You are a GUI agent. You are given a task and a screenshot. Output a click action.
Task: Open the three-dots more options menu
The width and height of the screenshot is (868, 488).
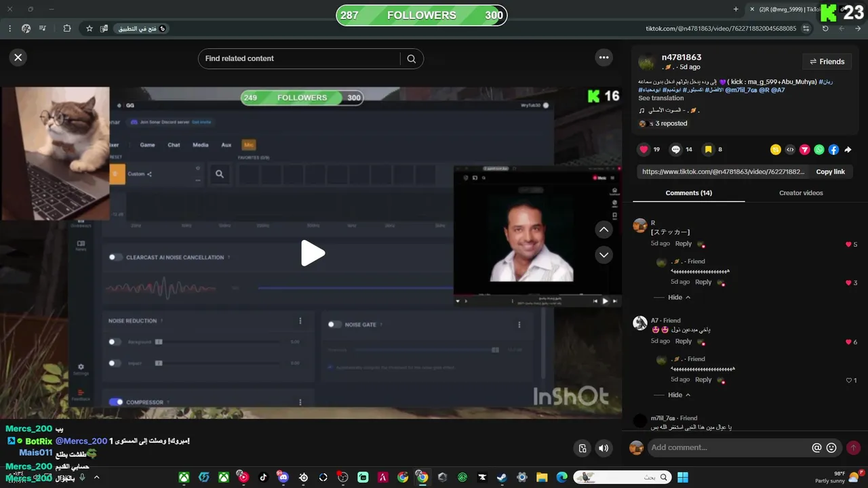click(604, 58)
